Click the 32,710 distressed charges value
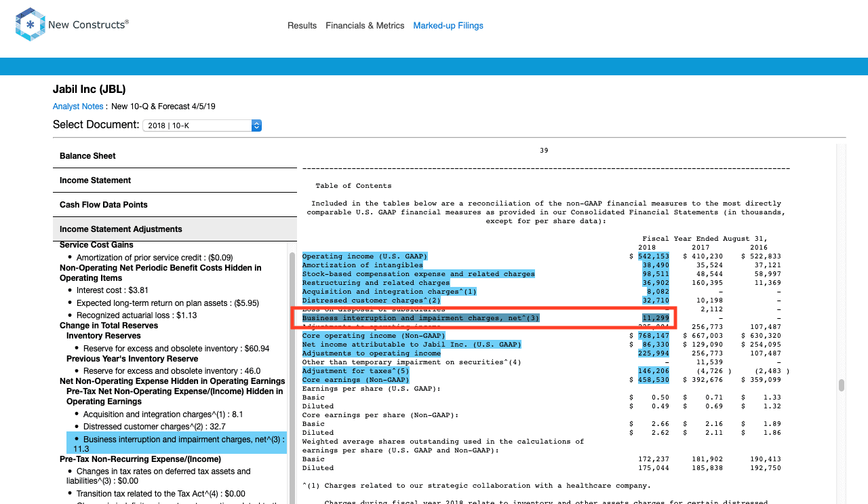The width and height of the screenshot is (868, 504). tap(656, 301)
